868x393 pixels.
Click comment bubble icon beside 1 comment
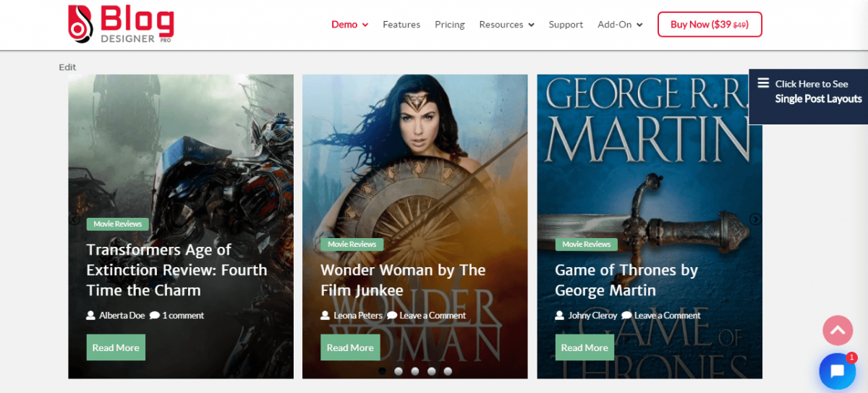pos(154,316)
